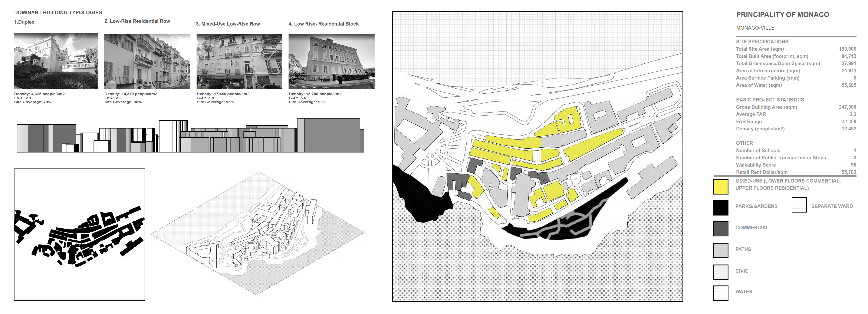Click the 'Walkability Score' label
Viewport: 868px width, 314px height.
tap(756, 165)
